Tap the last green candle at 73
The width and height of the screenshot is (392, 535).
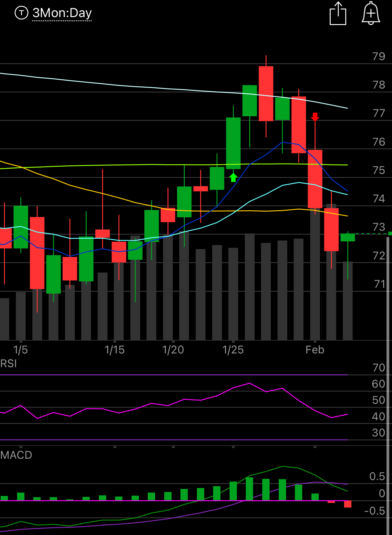tap(348, 237)
